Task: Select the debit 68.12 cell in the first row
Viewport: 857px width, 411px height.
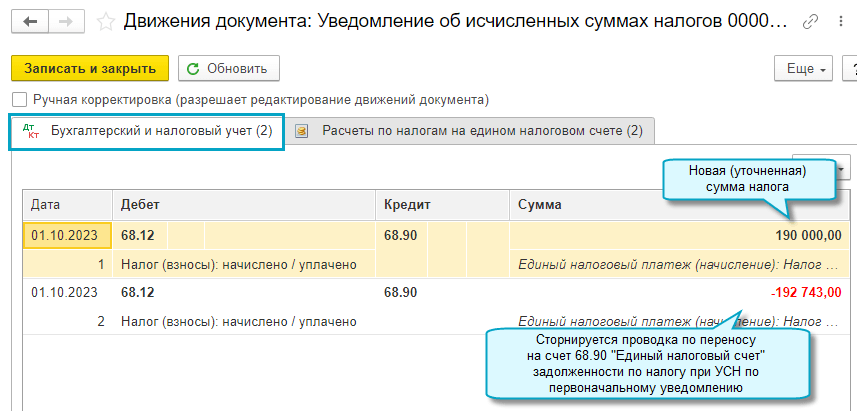Action: tap(138, 236)
